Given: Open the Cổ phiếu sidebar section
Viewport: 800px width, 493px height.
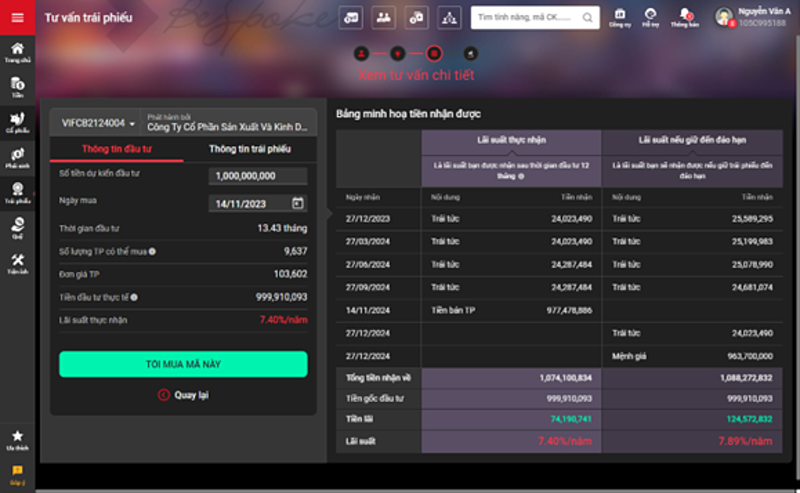Looking at the screenshot, I should (x=16, y=122).
